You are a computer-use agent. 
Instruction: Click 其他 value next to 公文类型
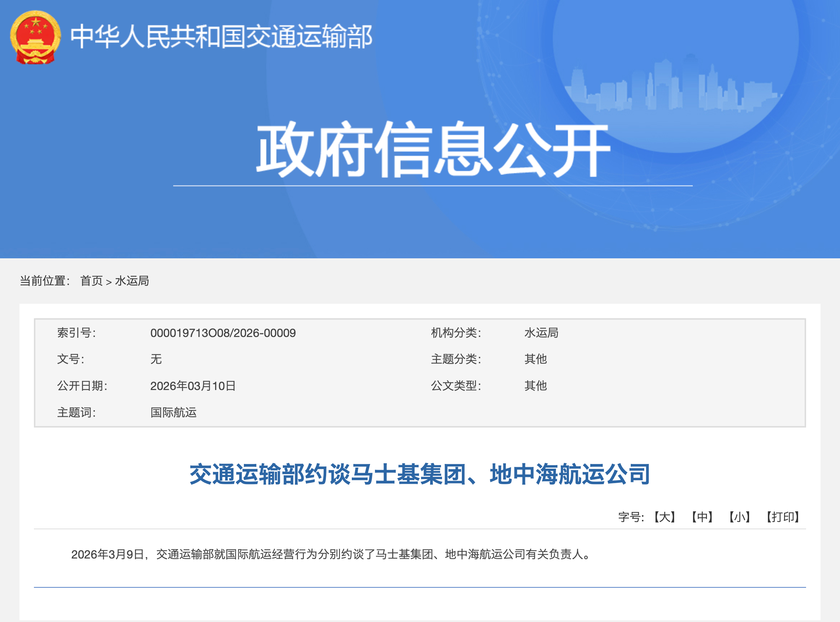click(535, 386)
